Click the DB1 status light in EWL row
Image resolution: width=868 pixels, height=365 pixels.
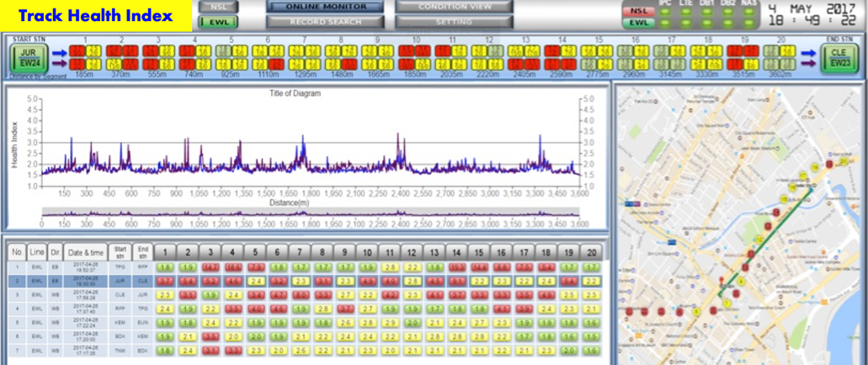(x=707, y=24)
